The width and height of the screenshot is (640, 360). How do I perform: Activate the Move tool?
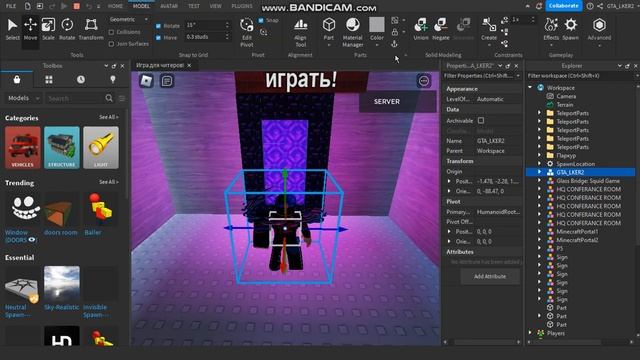(x=30, y=29)
